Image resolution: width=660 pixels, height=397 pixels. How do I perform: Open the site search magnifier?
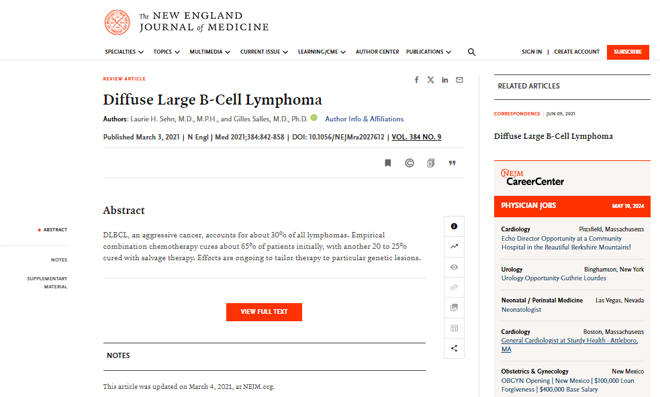pos(471,52)
